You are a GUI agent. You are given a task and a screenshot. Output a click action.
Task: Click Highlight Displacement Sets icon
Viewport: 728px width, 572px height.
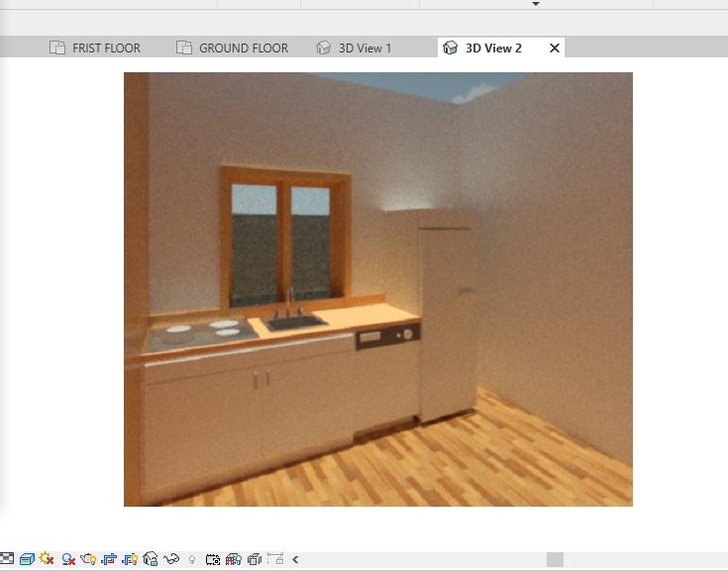[255, 559]
